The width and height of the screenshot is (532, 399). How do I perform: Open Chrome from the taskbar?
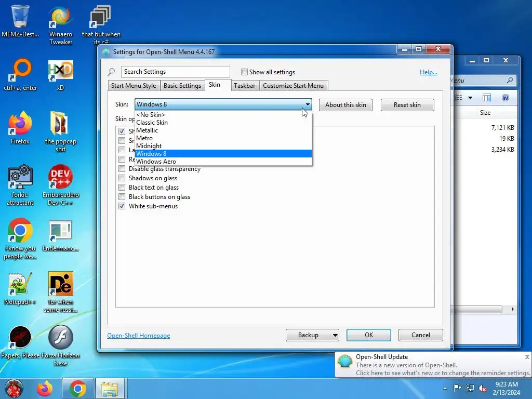[x=78, y=389]
